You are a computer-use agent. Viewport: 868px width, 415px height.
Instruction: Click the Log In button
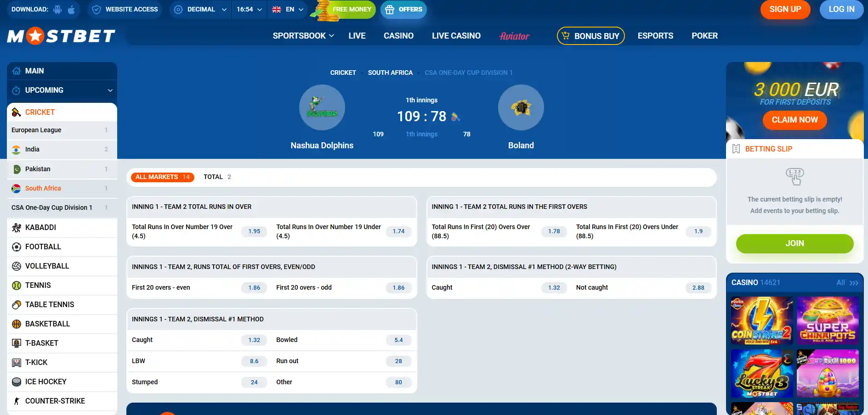tap(842, 10)
